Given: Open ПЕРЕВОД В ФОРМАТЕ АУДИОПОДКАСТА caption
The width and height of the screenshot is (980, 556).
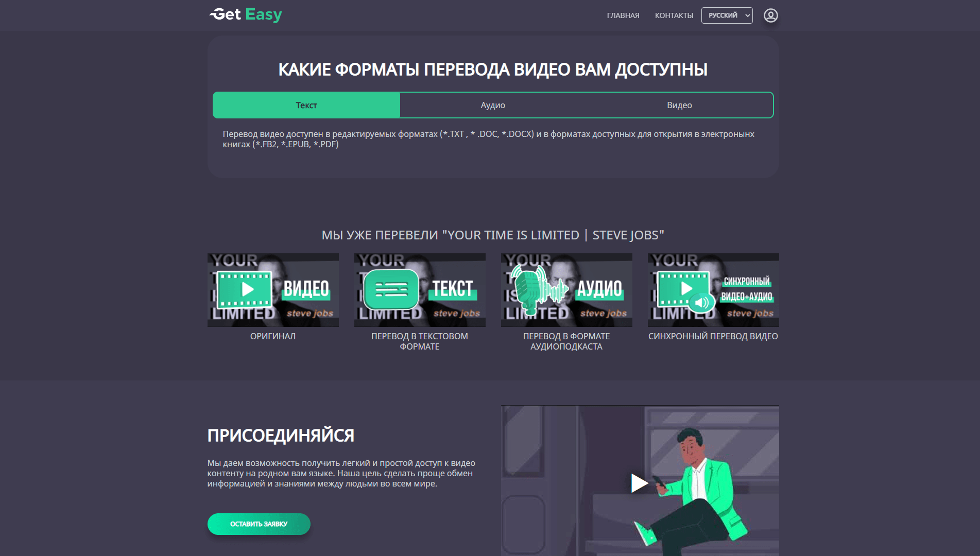Looking at the screenshot, I should (566, 341).
